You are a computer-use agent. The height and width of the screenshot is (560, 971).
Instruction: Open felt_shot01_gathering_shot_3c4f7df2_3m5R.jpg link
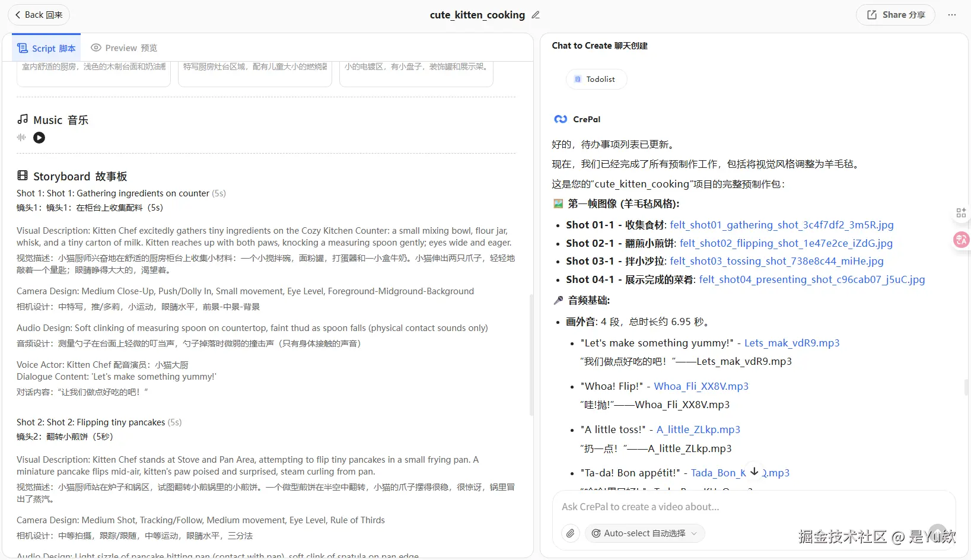click(781, 225)
